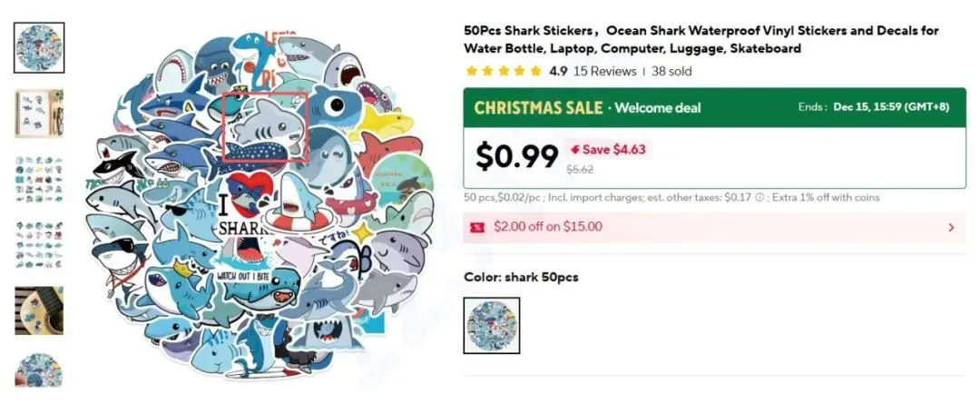Viewport: 980px width, 414px height.
Task: Click the $0.99 sale price
Action: tap(516, 157)
